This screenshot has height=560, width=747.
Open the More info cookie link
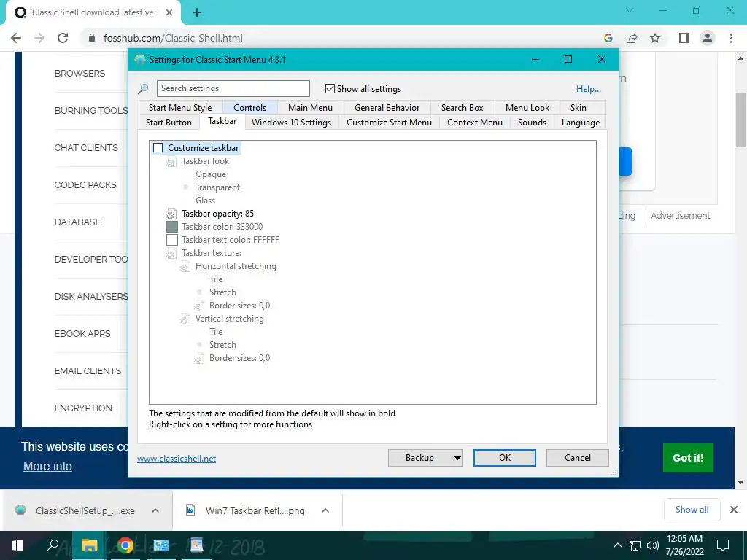pos(47,466)
